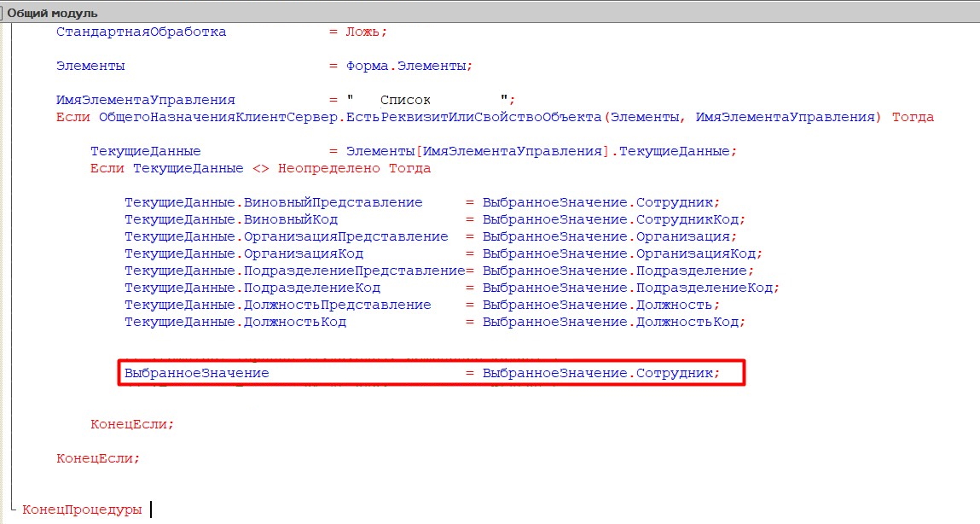Click the "<>" operator before Неопределено
Image resolution: width=980 pixels, height=524 pixels.
tap(261, 168)
